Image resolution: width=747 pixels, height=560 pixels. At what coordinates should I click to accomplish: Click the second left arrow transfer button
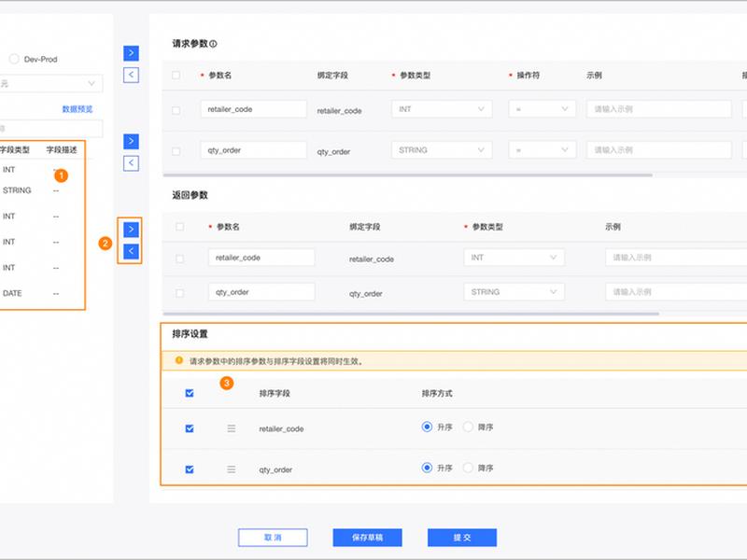pyautogui.click(x=131, y=162)
